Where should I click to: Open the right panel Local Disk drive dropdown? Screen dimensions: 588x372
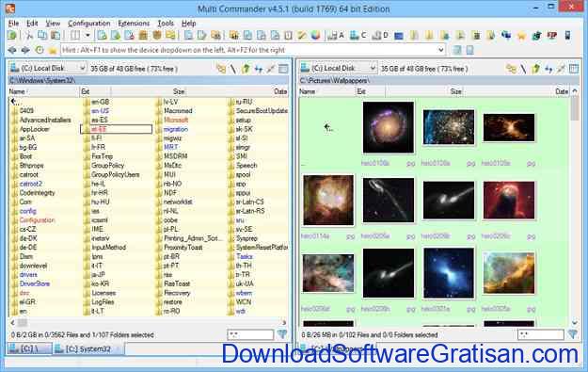point(338,69)
